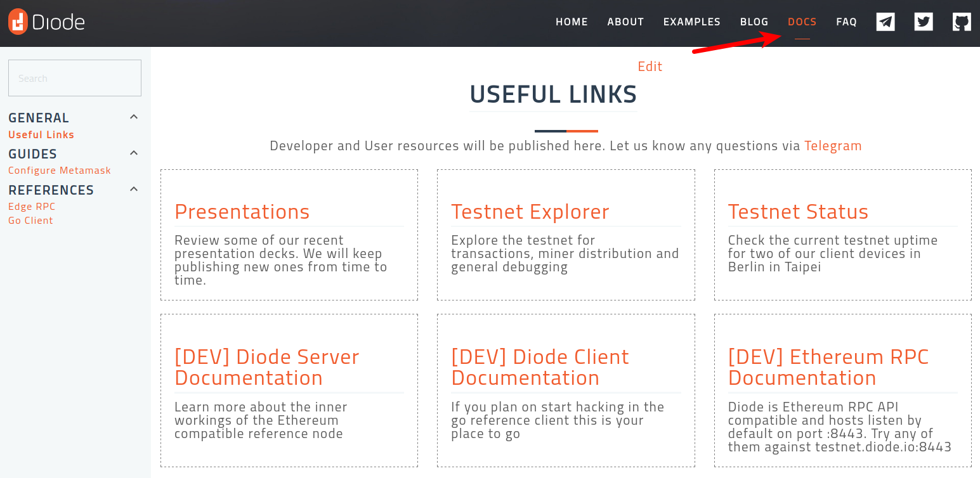Go to HOME in the navbar
The height and width of the screenshot is (478, 980).
(572, 22)
